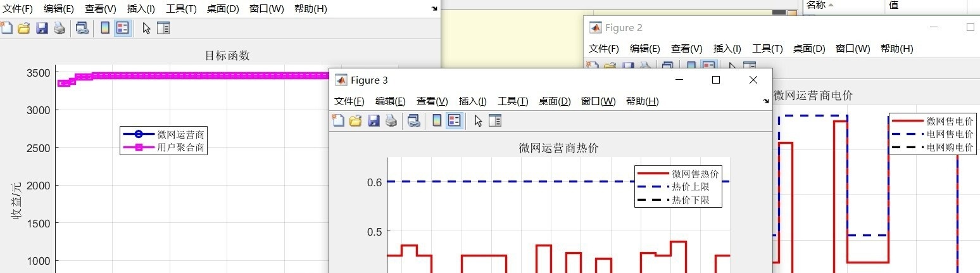Click New Figure icon in Figure 3 toolbar
The image size is (980, 273).
pyautogui.click(x=339, y=120)
